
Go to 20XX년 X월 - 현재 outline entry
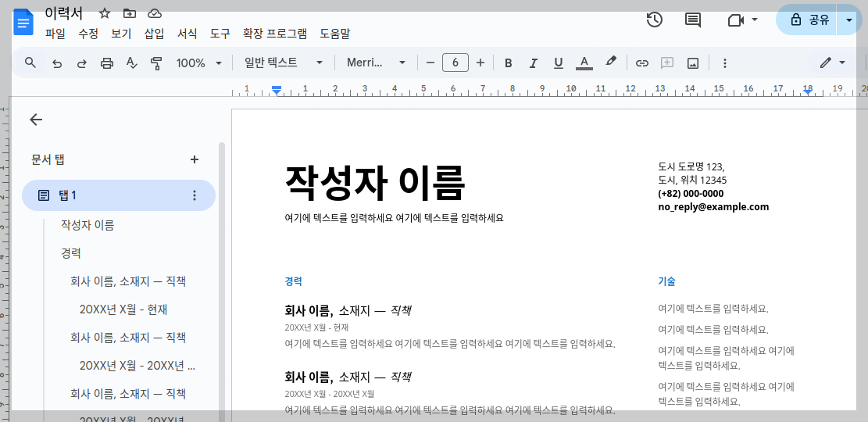pos(123,309)
